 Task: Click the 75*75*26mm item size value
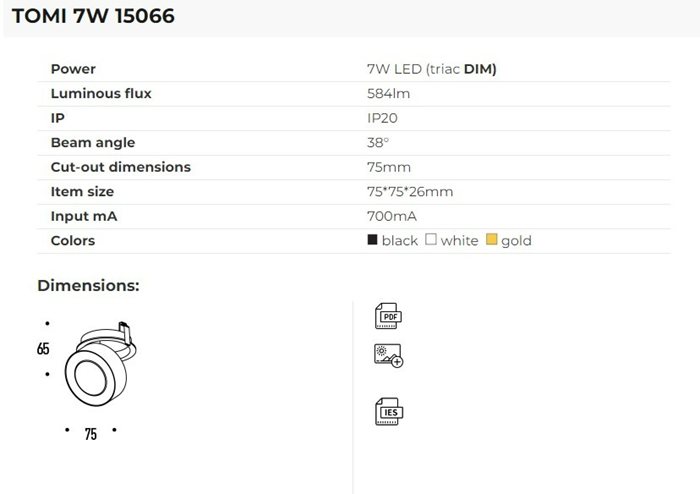410,191
